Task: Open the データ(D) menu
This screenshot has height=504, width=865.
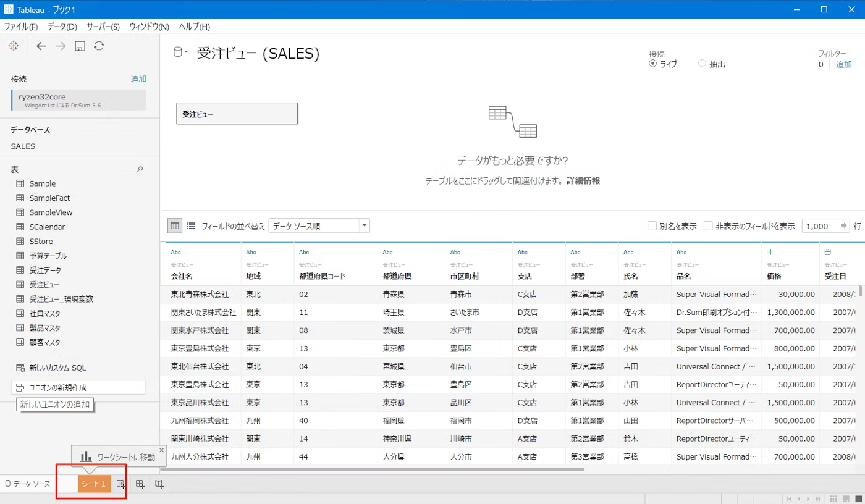Action: pyautogui.click(x=62, y=27)
